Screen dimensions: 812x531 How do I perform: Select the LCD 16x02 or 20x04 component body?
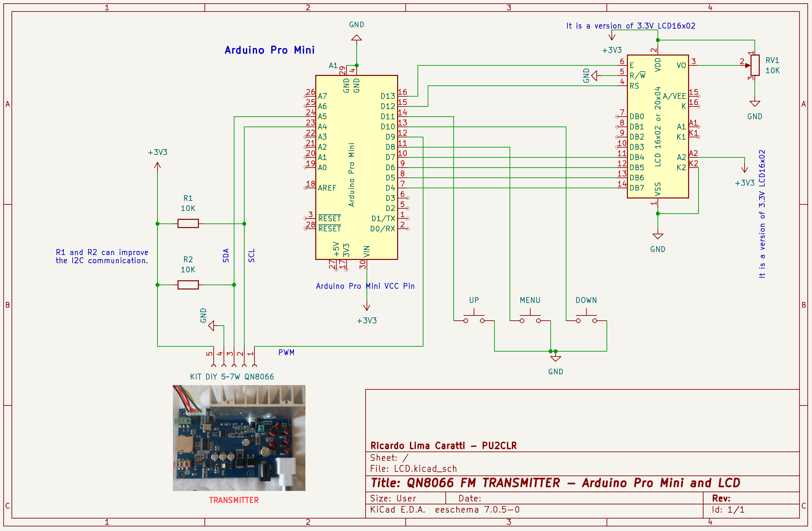coord(658,126)
